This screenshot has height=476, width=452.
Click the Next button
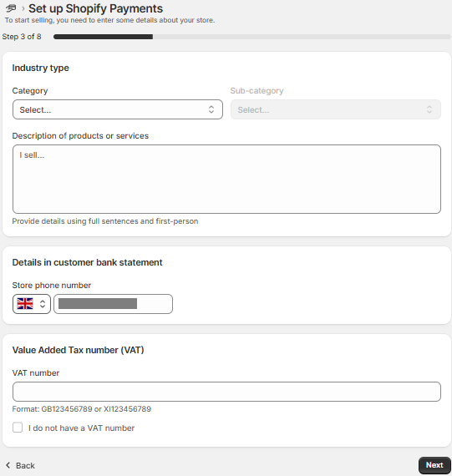pos(434,465)
